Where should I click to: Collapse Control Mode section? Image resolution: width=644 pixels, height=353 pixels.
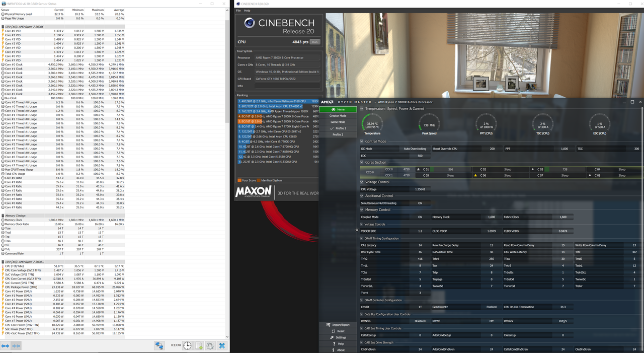pos(362,142)
